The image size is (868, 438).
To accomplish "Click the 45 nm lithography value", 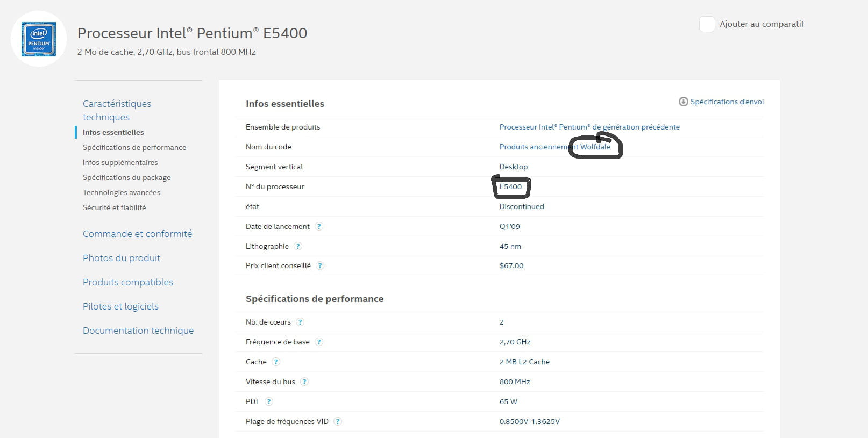I will pyautogui.click(x=510, y=246).
